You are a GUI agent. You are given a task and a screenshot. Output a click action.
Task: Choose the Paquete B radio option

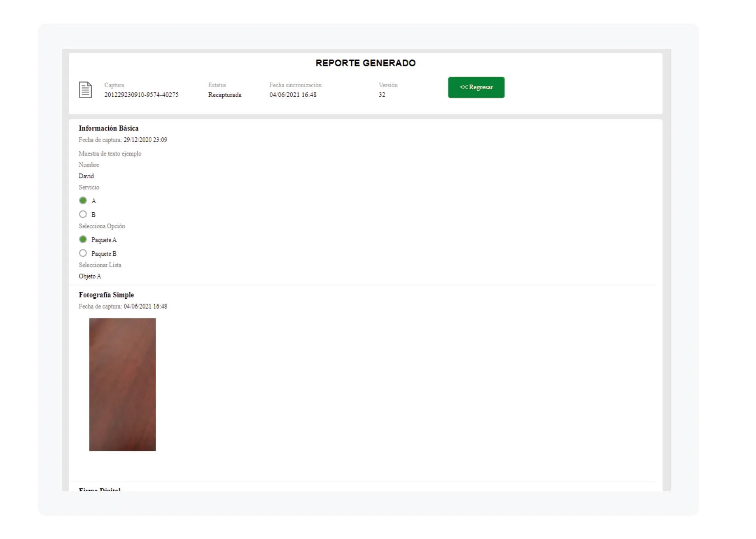(83, 253)
